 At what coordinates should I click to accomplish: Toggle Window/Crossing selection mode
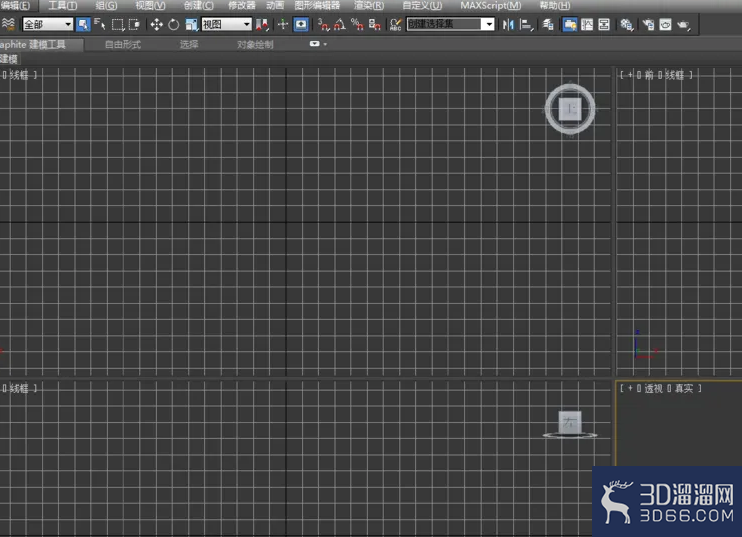coord(134,24)
